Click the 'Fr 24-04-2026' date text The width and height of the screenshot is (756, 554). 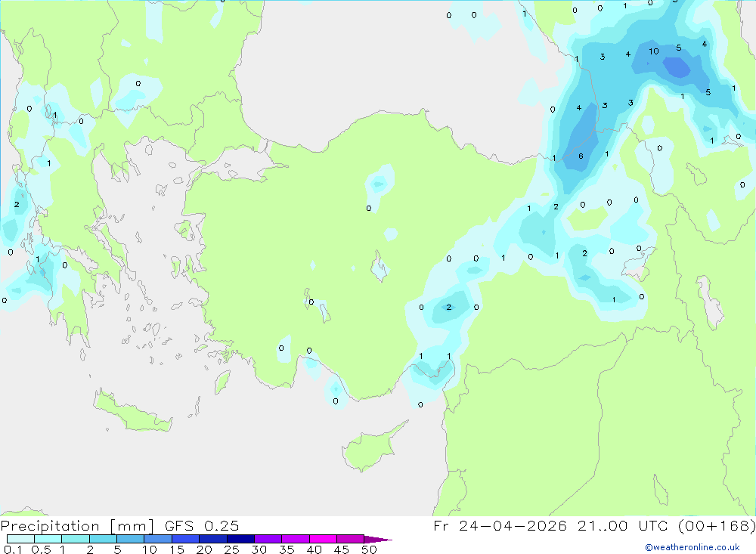pyautogui.click(x=500, y=526)
